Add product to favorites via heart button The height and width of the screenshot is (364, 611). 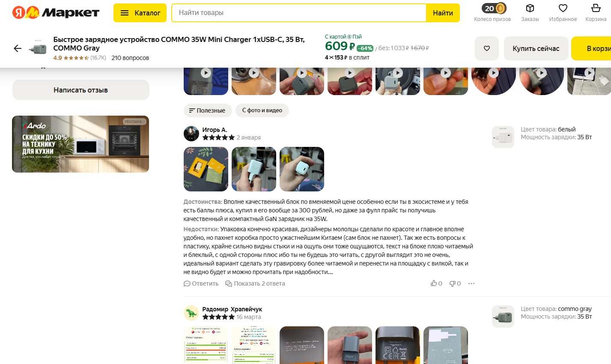[x=487, y=48]
